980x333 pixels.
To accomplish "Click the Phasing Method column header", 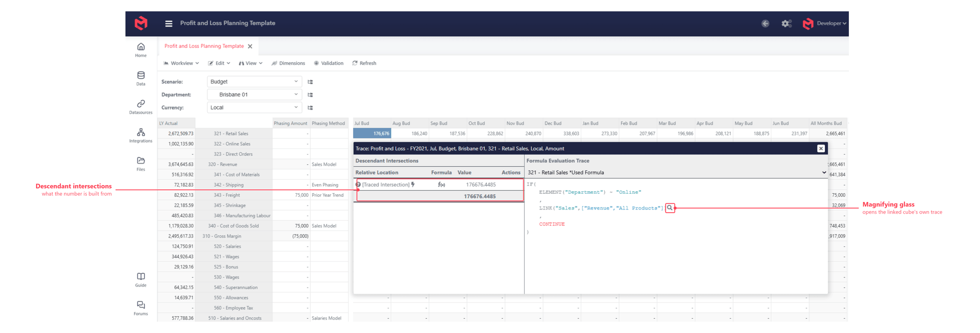I will pos(329,123).
